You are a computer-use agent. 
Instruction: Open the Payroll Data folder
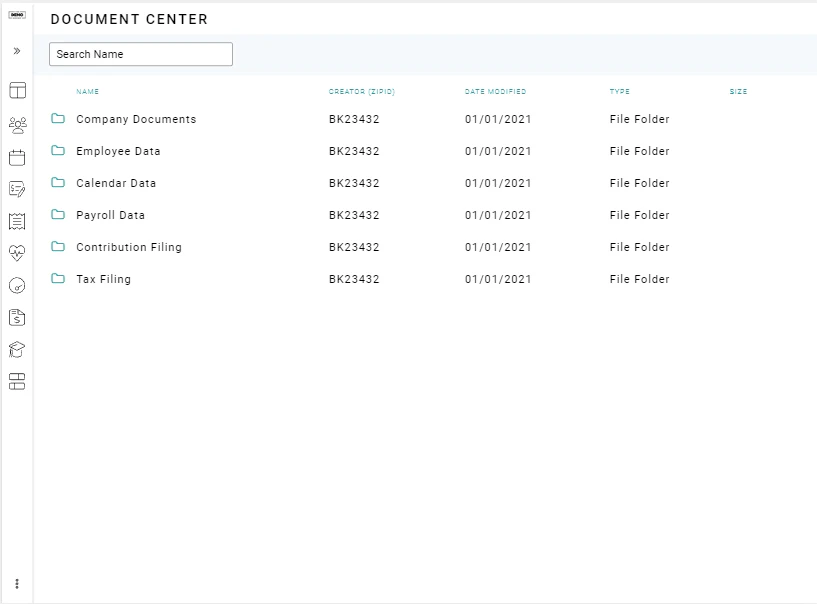(110, 215)
